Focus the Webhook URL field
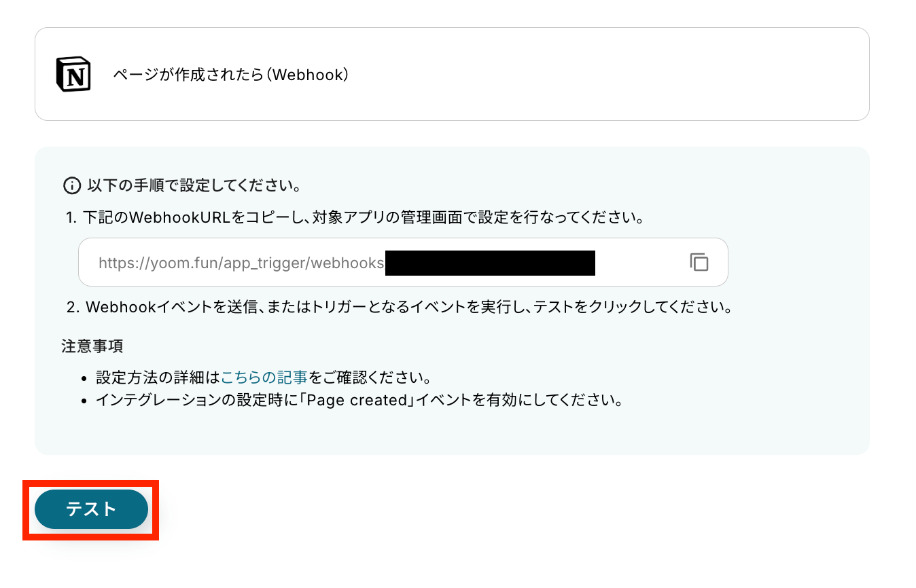 pos(639,262)
